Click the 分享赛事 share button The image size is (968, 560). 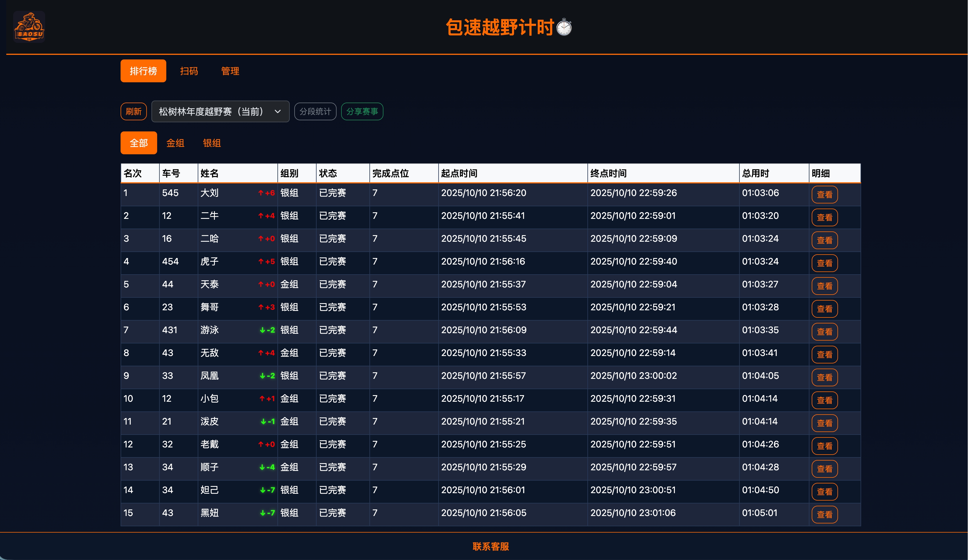click(362, 111)
